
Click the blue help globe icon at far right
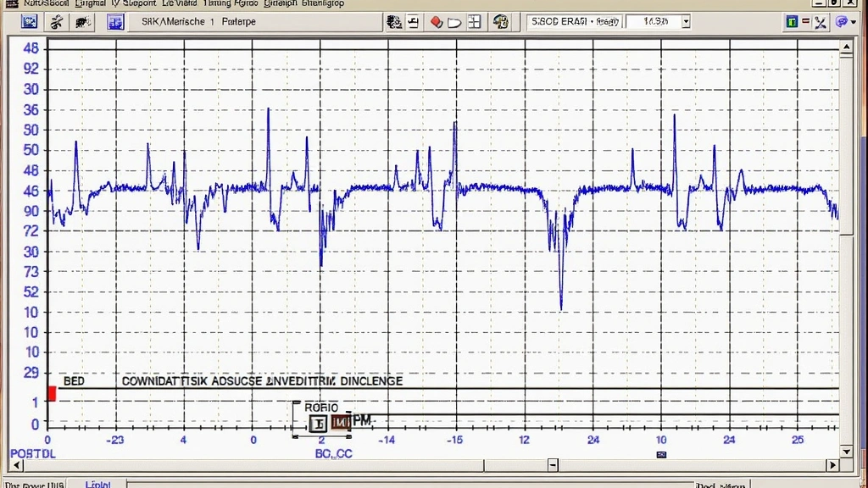(x=842, y=21)
